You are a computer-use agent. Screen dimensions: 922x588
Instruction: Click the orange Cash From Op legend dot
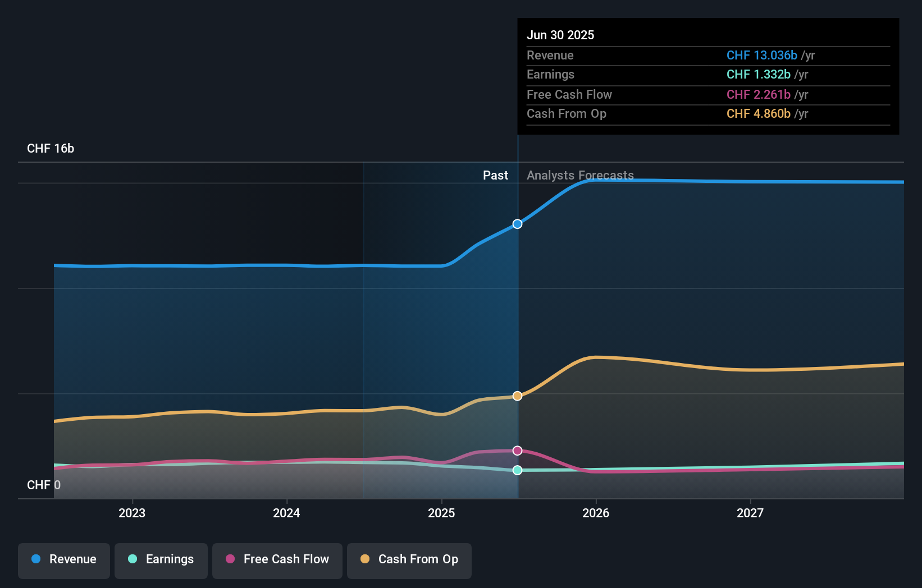pos(365,559)
